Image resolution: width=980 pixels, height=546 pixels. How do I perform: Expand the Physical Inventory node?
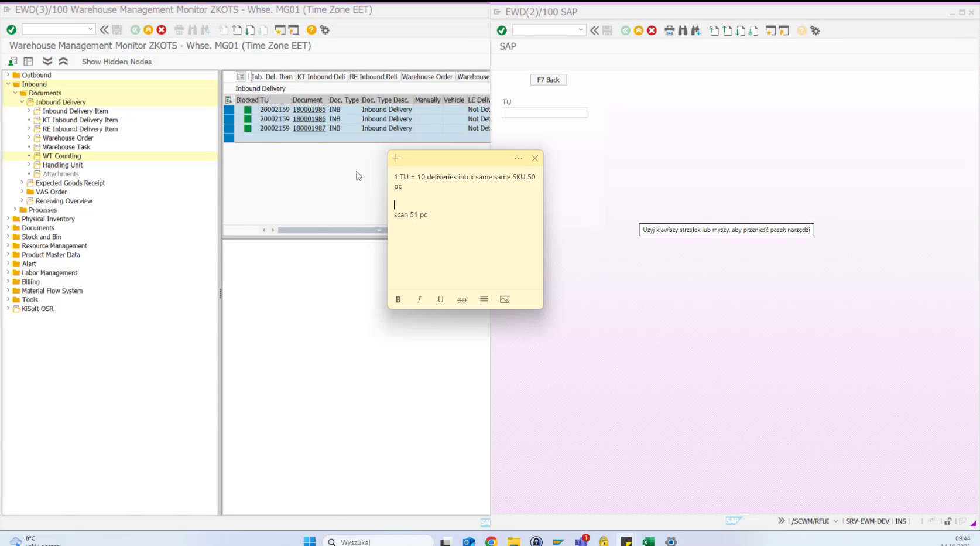pyautogui.click(x=7, y=219)
